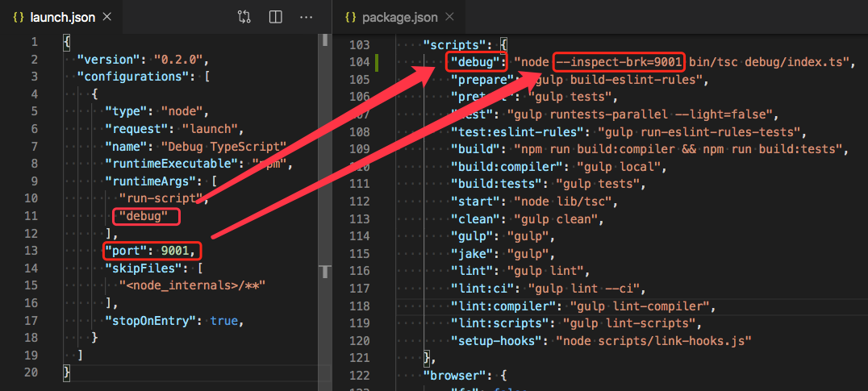The height and width of the screenshot is (391, 868).
Task: Split the launch.json editor
Action: [x=275, y=16]
